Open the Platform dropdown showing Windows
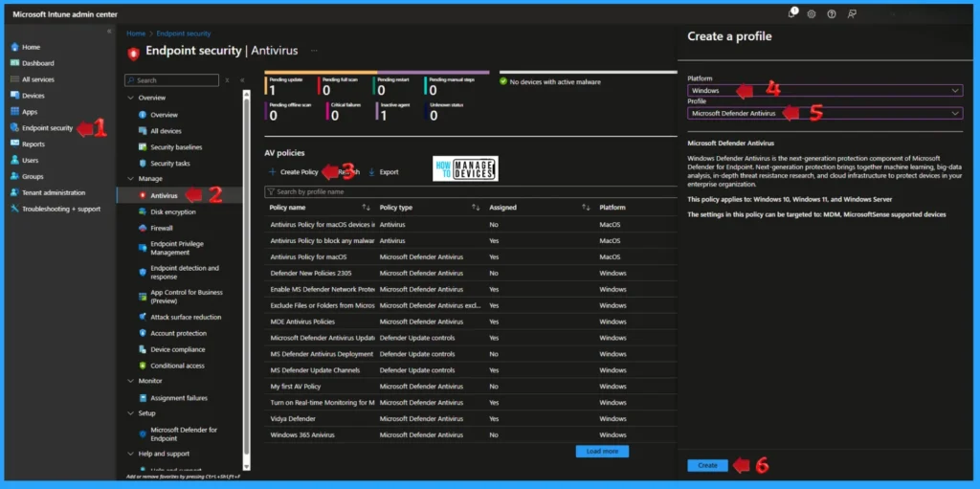Image resolution: width=980 pixels, height=489 pixels. (825, 91)
